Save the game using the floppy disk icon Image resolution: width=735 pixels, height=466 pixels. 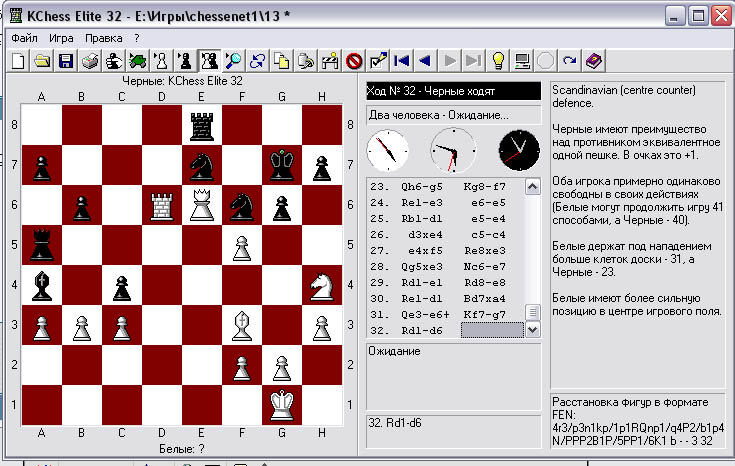66,61
